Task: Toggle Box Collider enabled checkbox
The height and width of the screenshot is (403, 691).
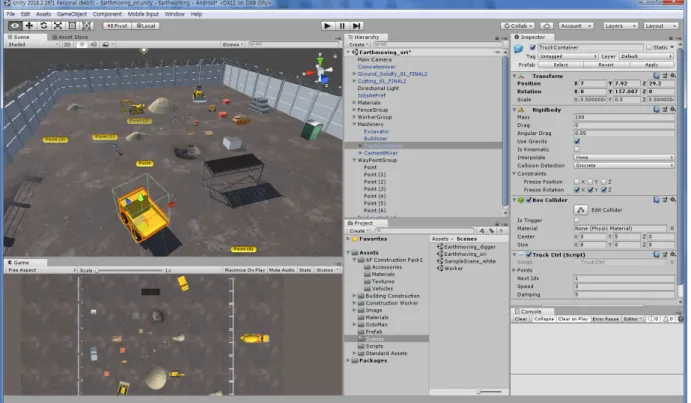Action: tap(529, 200)
